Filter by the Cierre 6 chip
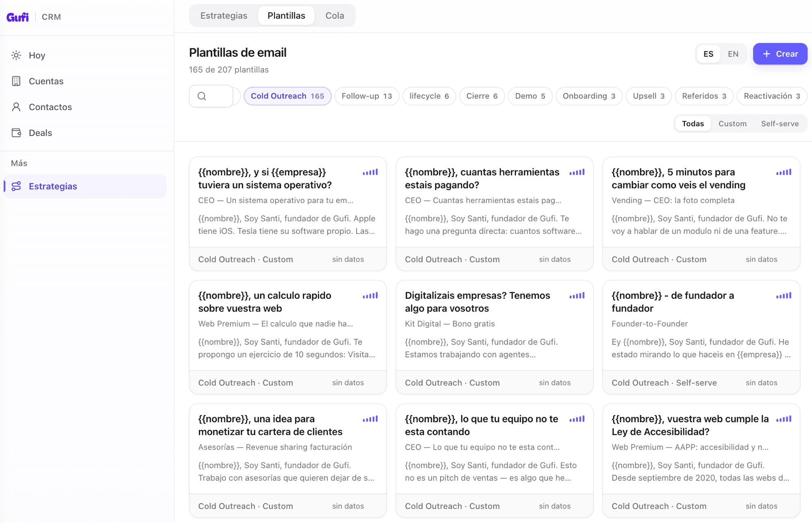 point(482,96)
